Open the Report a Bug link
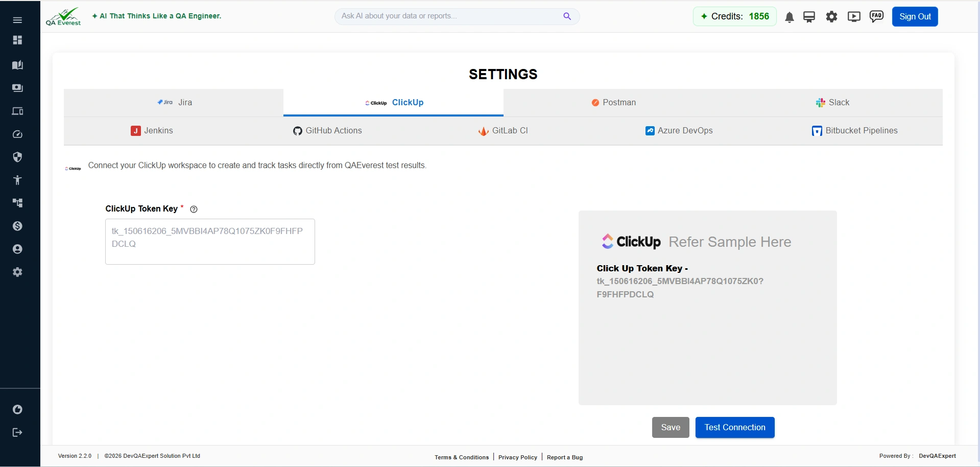The image size is (980, 467). pos(565,457)
